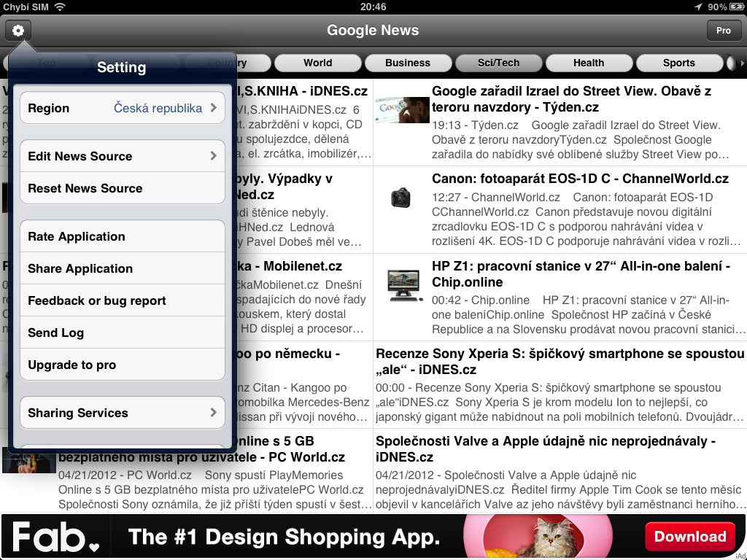Tap the Google News title
This screenshot has height=560, width=747.
pyautogui.click(x=373, y=30)
